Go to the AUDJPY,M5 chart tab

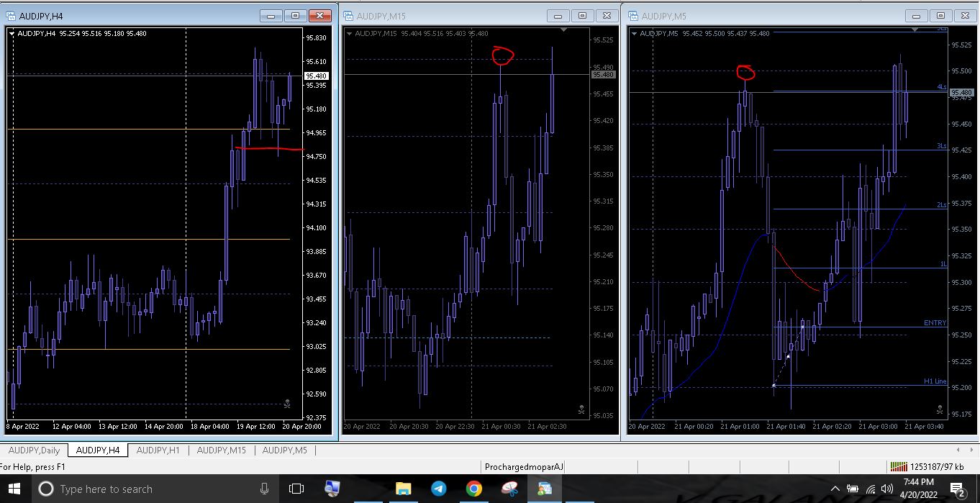pyautogui.click(x=284, y=450)
